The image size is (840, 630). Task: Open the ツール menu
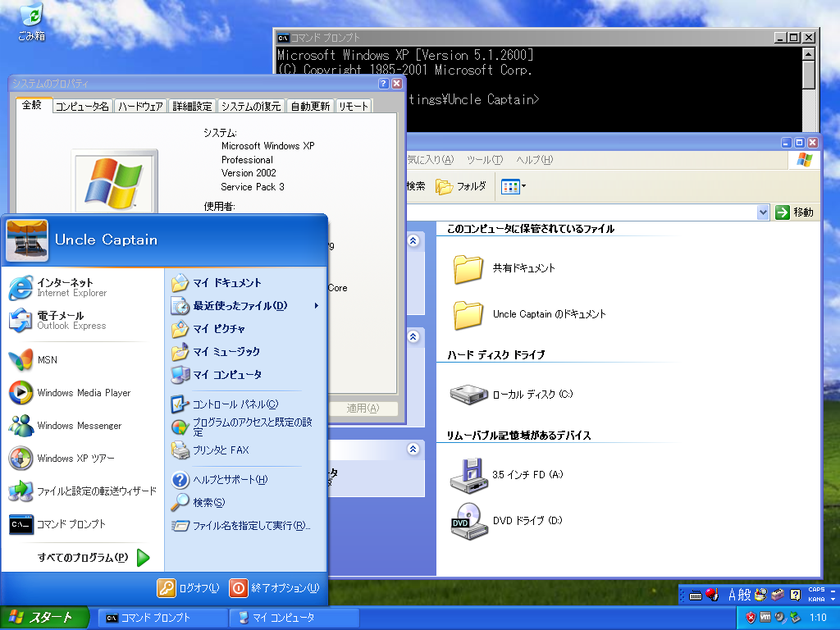(484, 160)
